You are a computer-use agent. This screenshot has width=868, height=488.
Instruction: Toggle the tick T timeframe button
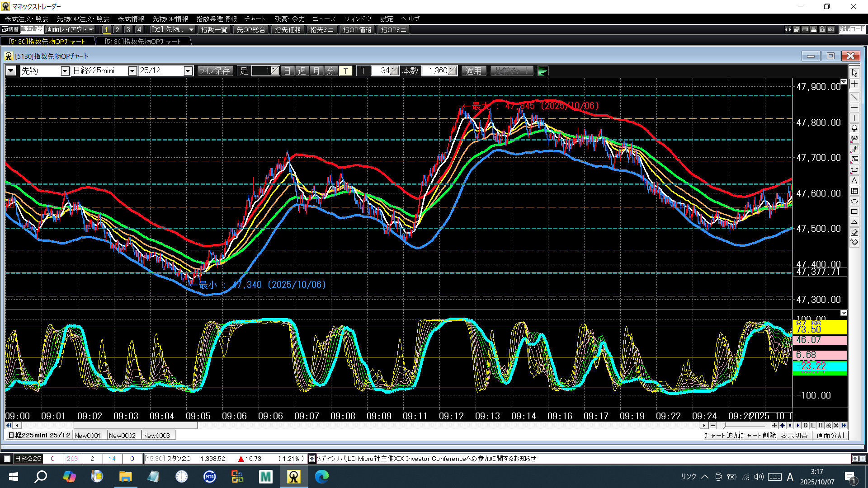345,71
